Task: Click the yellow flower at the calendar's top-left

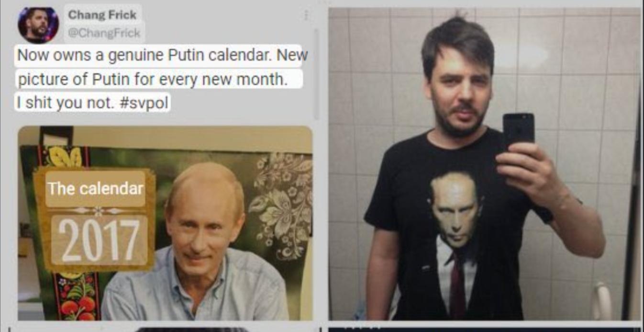Action: [x=66, y=157]
